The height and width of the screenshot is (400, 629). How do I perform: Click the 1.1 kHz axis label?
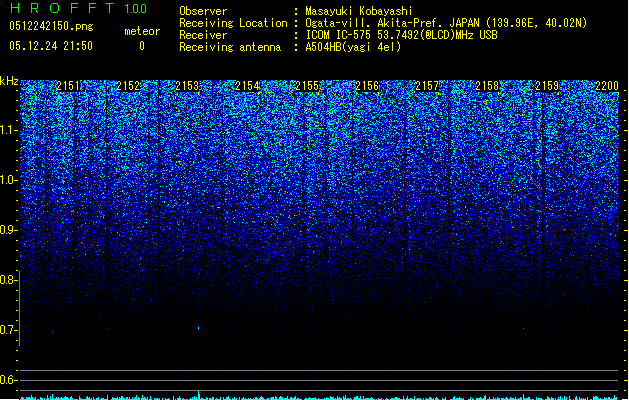click(x=9, y=130)
